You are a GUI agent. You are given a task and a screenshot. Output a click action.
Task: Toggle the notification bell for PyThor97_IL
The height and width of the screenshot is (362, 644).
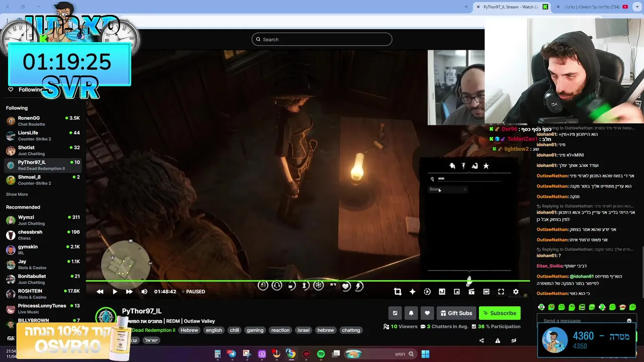pyautogui.click(x=411, y=313)
